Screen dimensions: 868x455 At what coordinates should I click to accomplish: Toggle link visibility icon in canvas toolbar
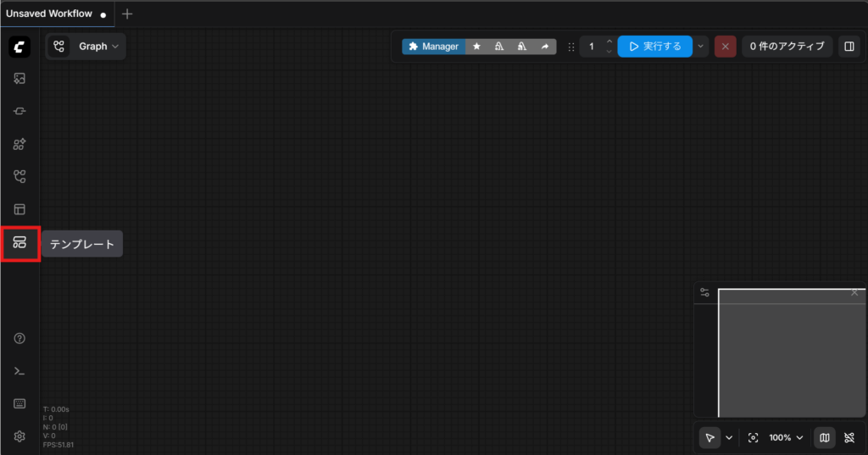[849, 437]
